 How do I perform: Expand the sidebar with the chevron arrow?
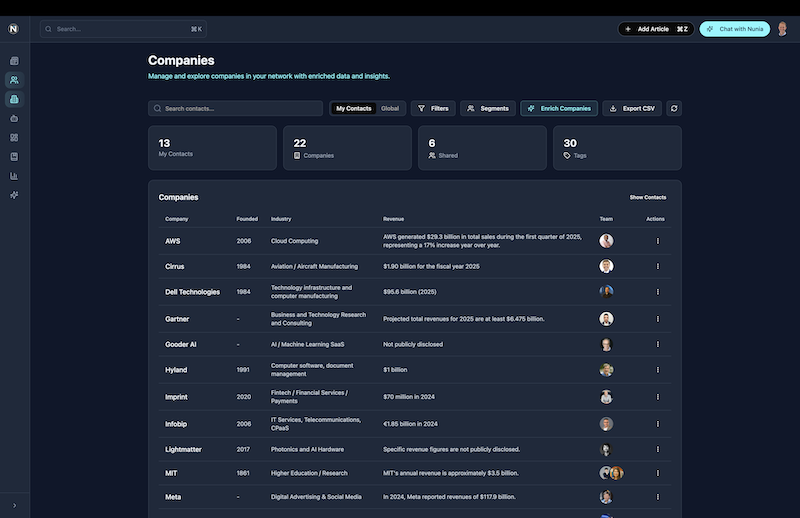[14, 505]
